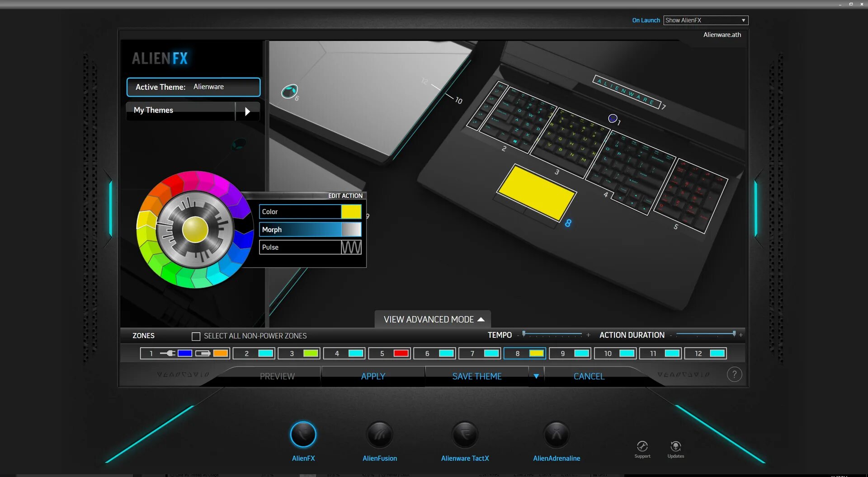Expand View Advanced Mode
This screenshot has height=477, width=868.
pos(433,319)
